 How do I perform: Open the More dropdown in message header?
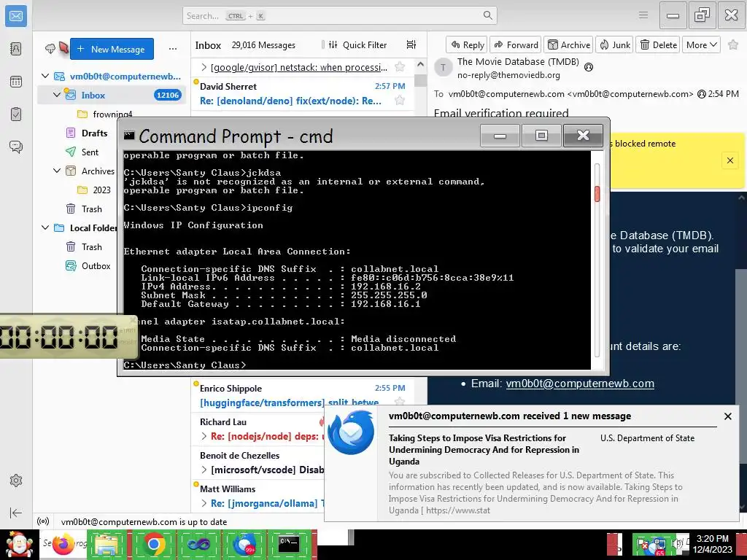(701, 44)
